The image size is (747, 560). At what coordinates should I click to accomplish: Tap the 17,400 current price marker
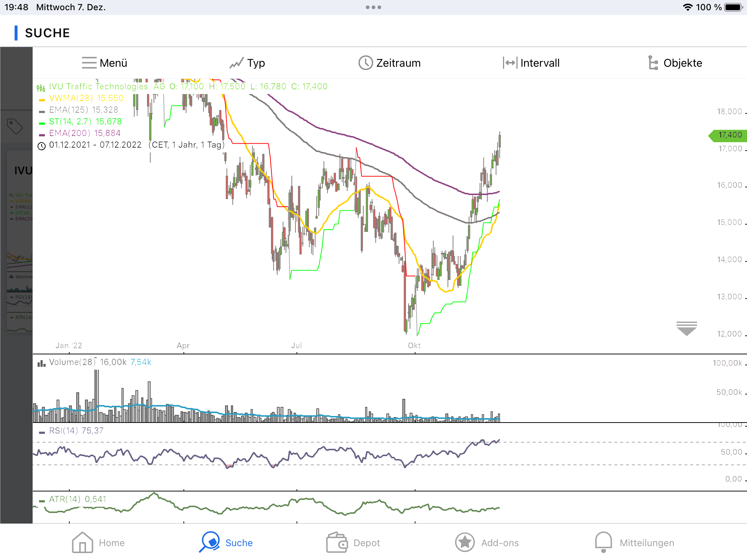729,135
